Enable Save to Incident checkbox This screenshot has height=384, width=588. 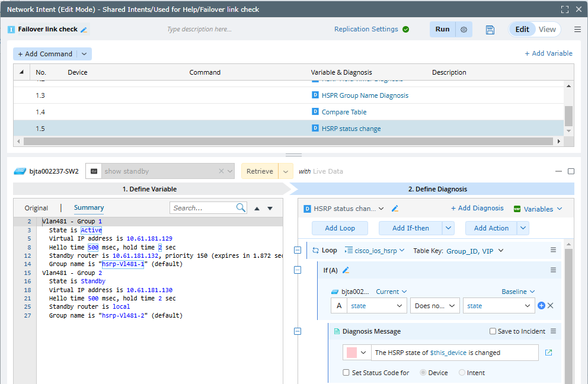pyautogui.click(x=493, y=331)
